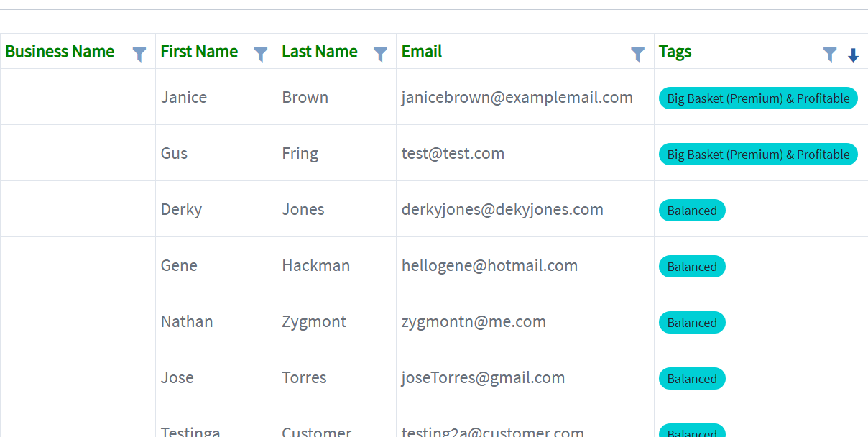Viewport: 868px width, 437px height.
Task: Click Nathan Zygmont's Balanced tag
Action: tap(692, 323)
